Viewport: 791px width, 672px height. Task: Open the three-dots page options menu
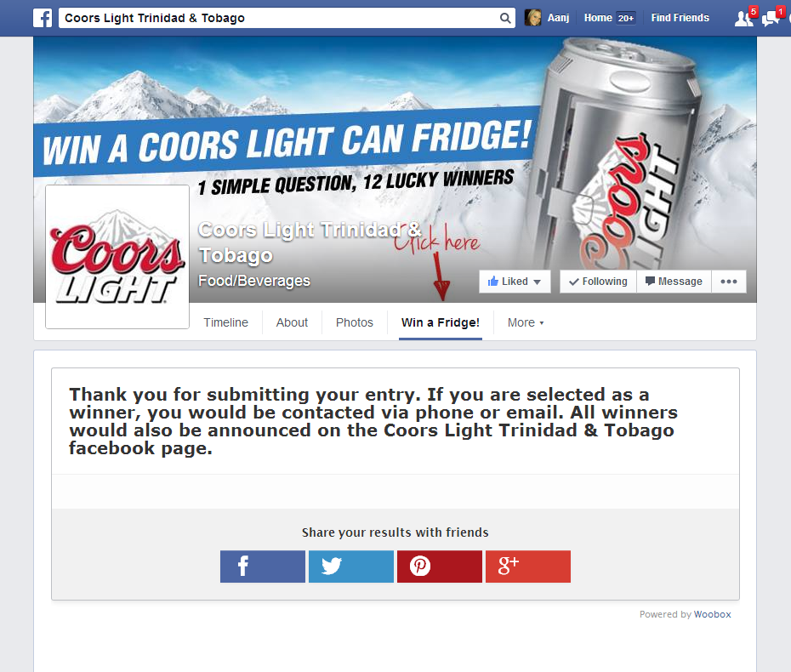click(728, 282)
